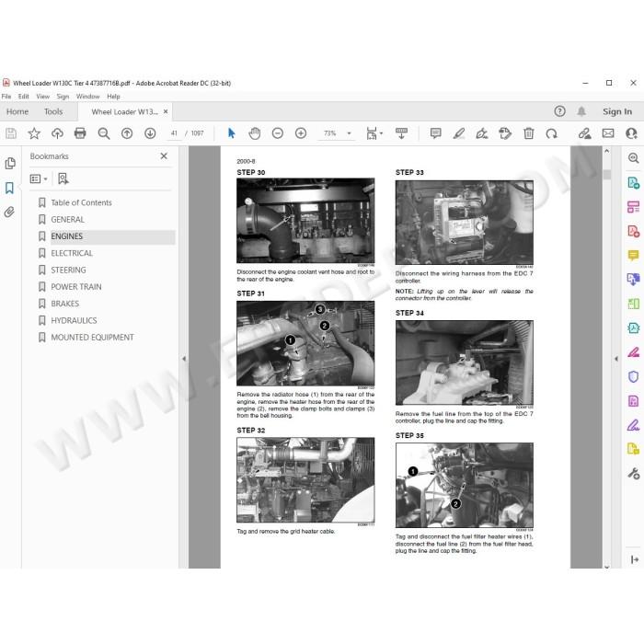Open the Comment tool in right pane

pos(633,255)
